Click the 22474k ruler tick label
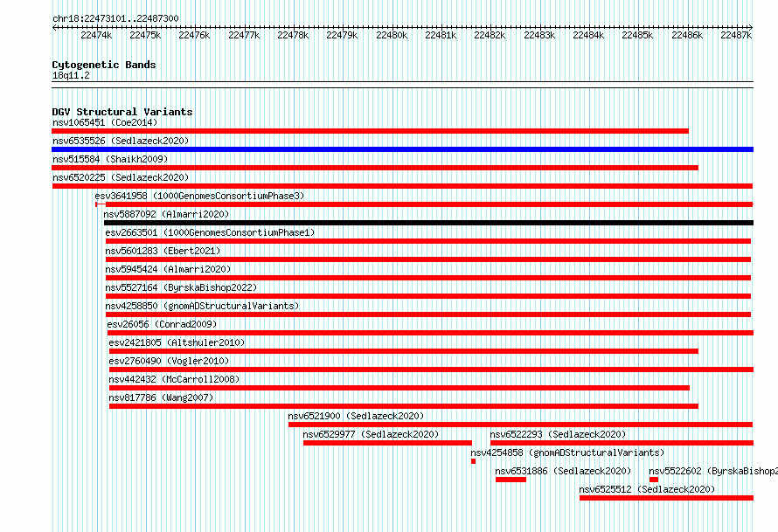 (96, 35)
